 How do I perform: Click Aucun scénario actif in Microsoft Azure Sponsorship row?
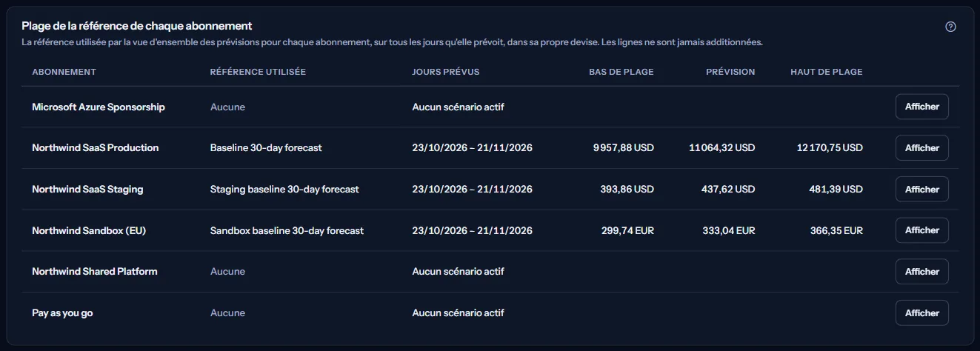pos(458,107)
